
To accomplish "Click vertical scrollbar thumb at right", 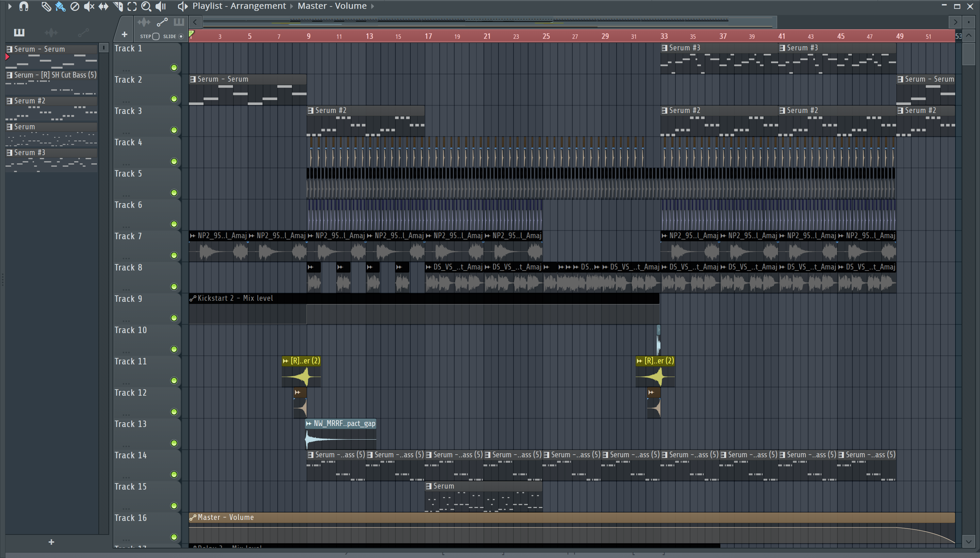I will [968, 54].
